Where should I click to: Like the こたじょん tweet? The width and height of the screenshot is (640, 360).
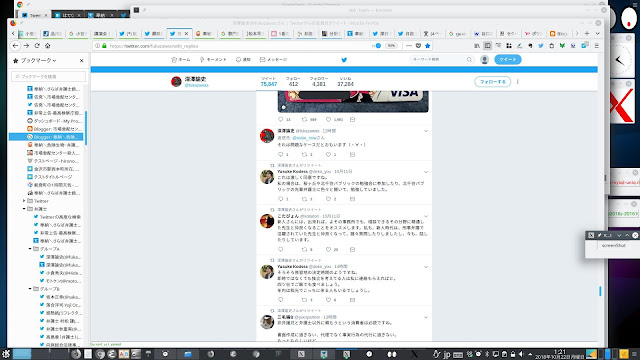[x=328, y=249]
